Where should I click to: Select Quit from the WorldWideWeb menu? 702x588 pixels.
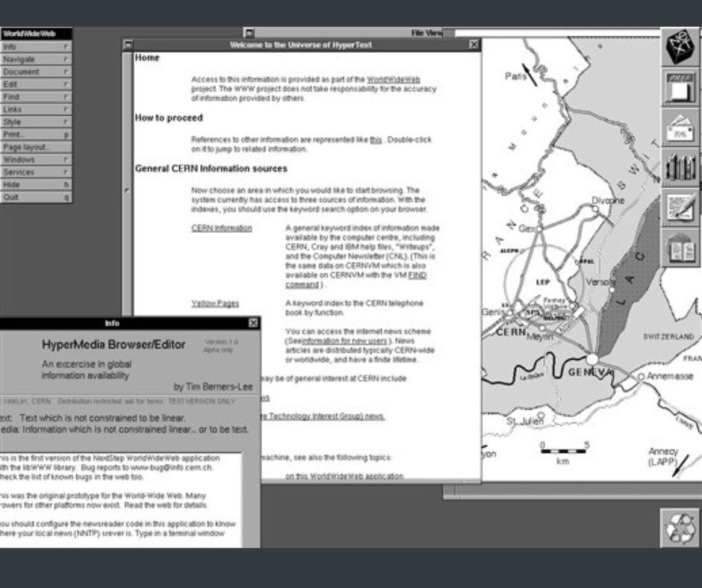(36, 197)
